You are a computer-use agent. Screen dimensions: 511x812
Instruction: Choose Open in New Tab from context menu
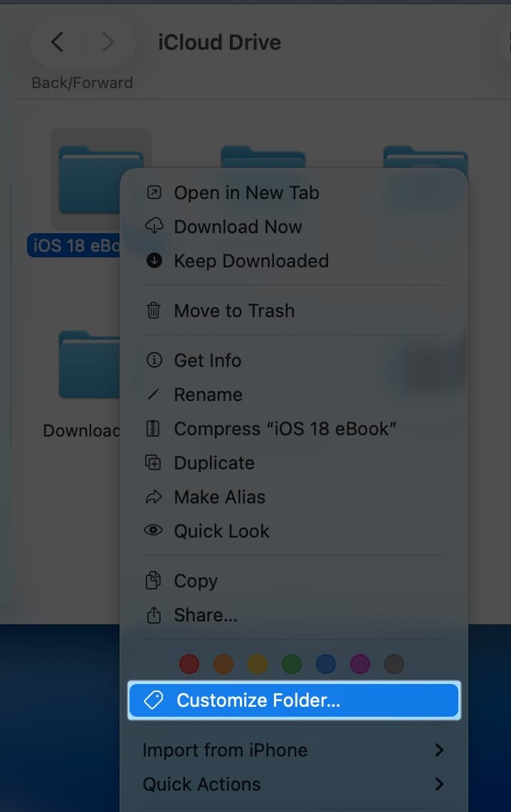[x=294, y=193]
